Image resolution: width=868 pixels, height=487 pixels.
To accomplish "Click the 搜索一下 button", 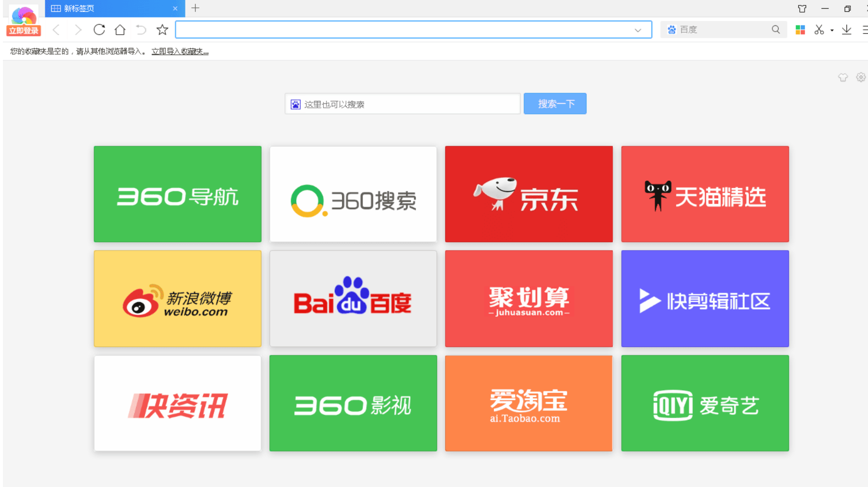I will pyautogui.click(x=555, y=104).
